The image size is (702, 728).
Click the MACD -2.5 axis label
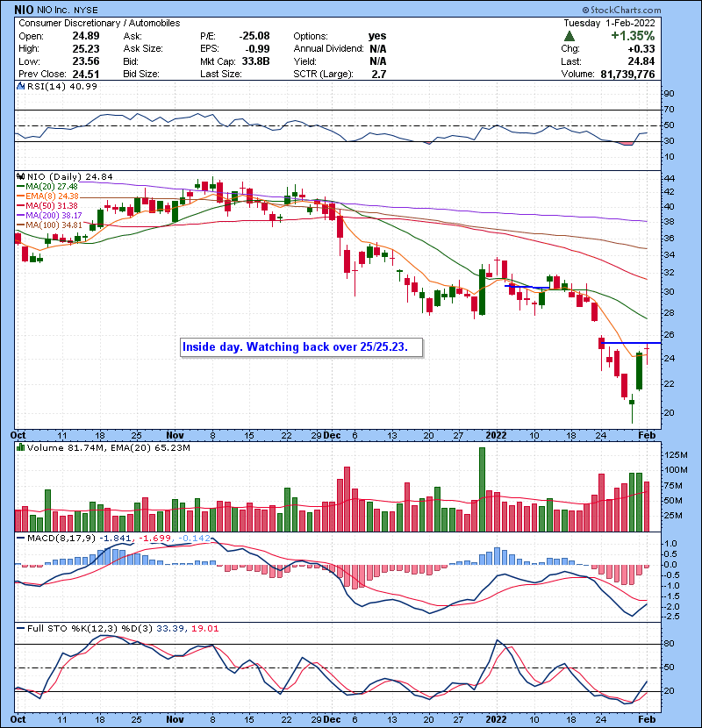tap(671, 616)
